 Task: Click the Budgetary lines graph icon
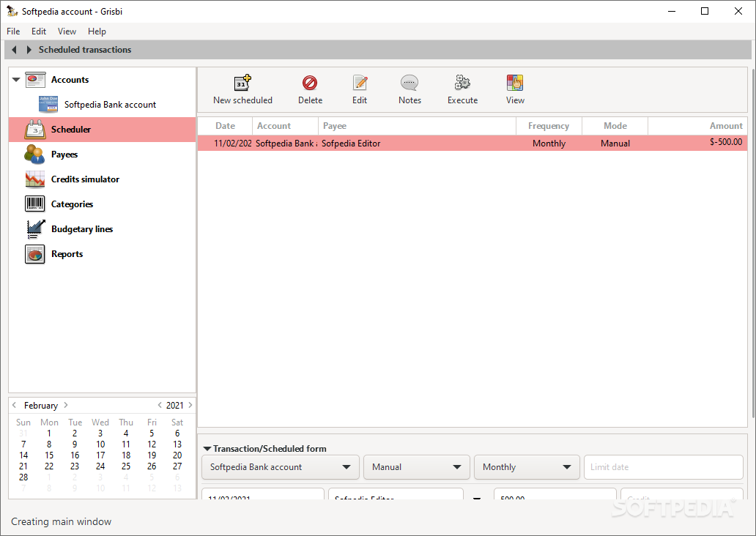pyautogui.click(x=35, y=229)
